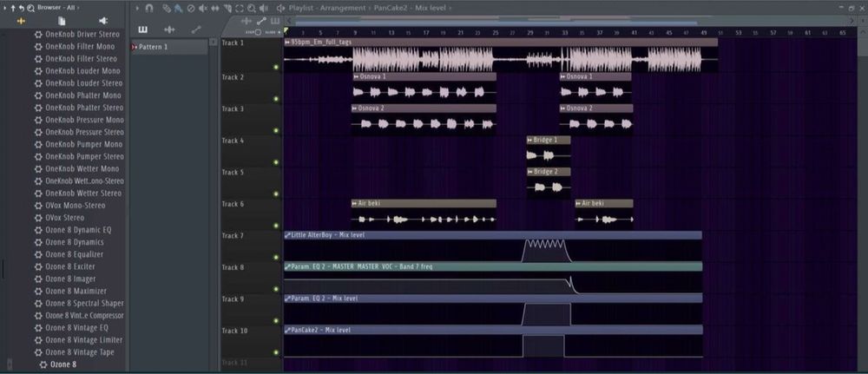Enable the magnet snap icon in playlist toolbar
Screen dimensions: 868x374
click(148, 9)
